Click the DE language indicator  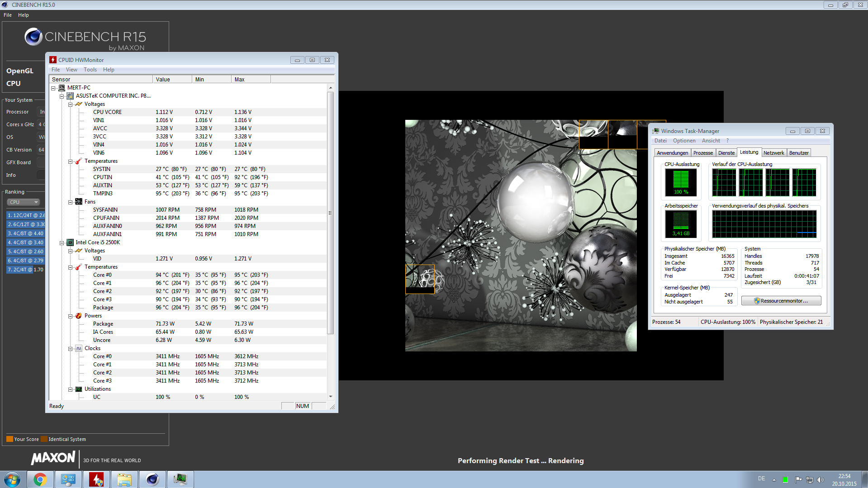pyautogui.click(x=762, y=479)
